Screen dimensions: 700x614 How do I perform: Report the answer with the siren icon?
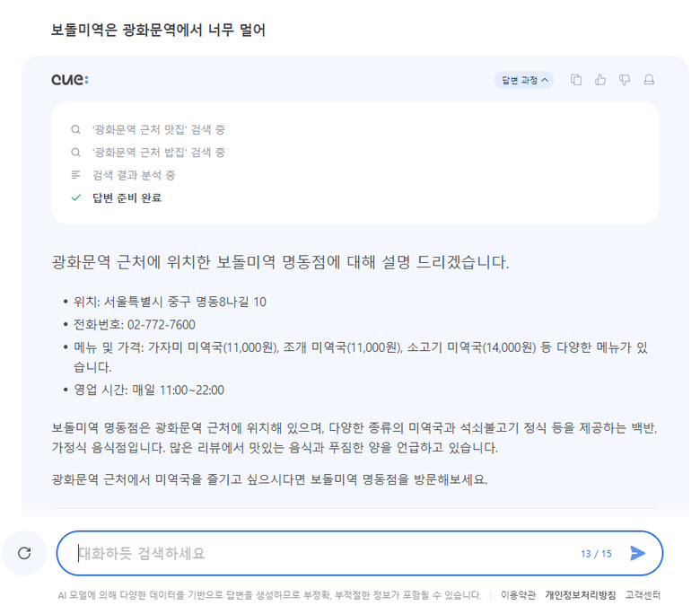(x=649, y=80)
